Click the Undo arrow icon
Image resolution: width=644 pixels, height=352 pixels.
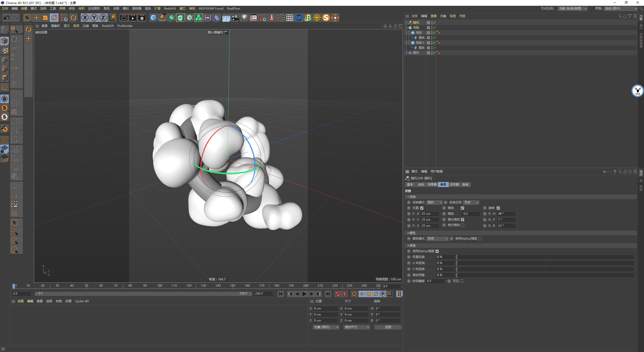(x=7, y=18)
